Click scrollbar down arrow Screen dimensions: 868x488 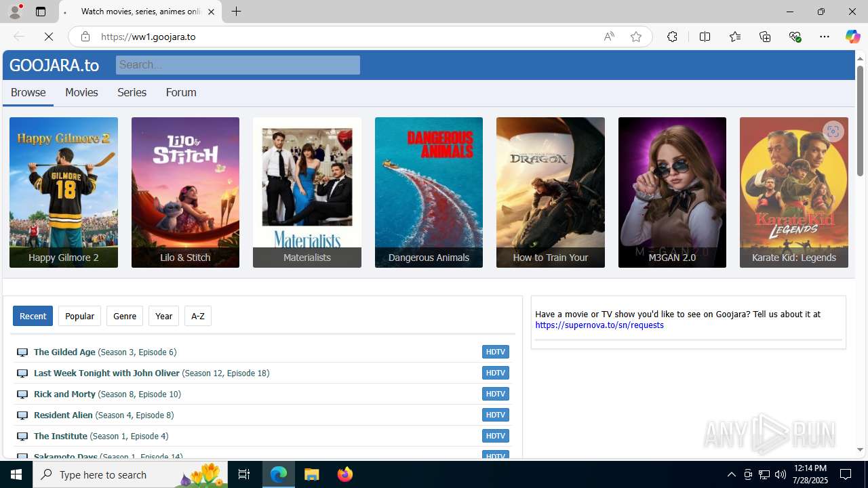click(x=860, y=449)
